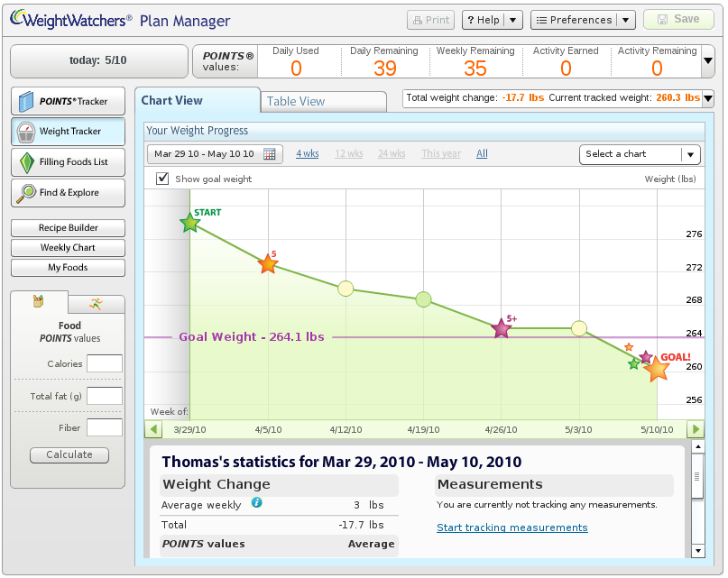Switch to Chart View tab
The width and height of the screenshot is (728, 578).
198,101
